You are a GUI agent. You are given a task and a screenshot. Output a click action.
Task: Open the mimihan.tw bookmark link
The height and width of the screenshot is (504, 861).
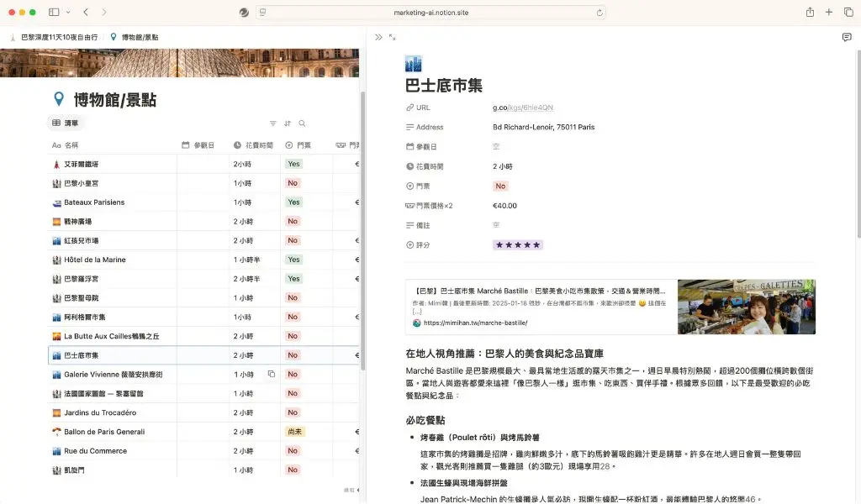[474, 323]
